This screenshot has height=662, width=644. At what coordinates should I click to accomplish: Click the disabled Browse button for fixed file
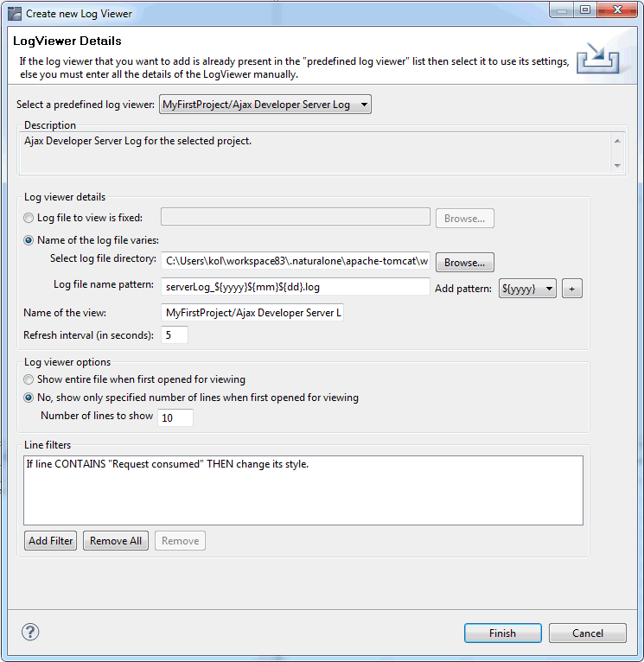point(464,219)
